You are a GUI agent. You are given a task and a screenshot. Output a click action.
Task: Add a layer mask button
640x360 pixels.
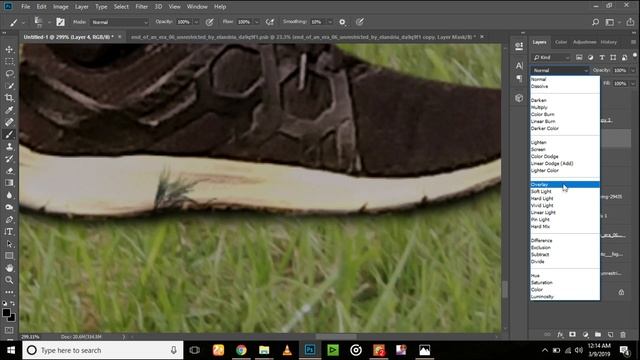click(573, 334)
